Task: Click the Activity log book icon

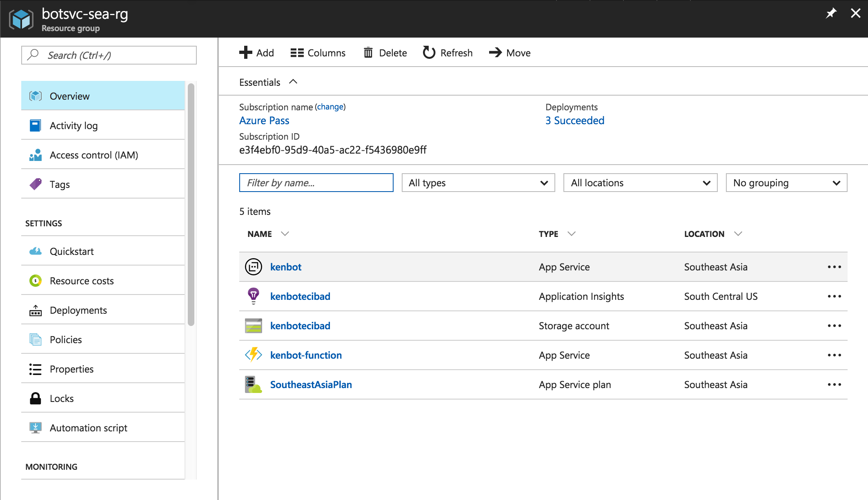Action: coord(36,125)
